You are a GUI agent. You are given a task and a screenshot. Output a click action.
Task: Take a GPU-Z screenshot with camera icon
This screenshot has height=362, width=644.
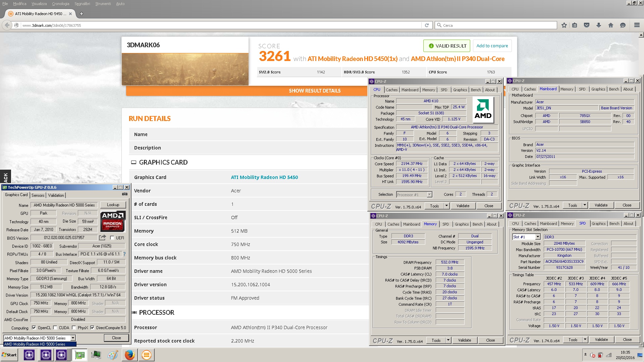pyautogui.click(x=125, y=194)
